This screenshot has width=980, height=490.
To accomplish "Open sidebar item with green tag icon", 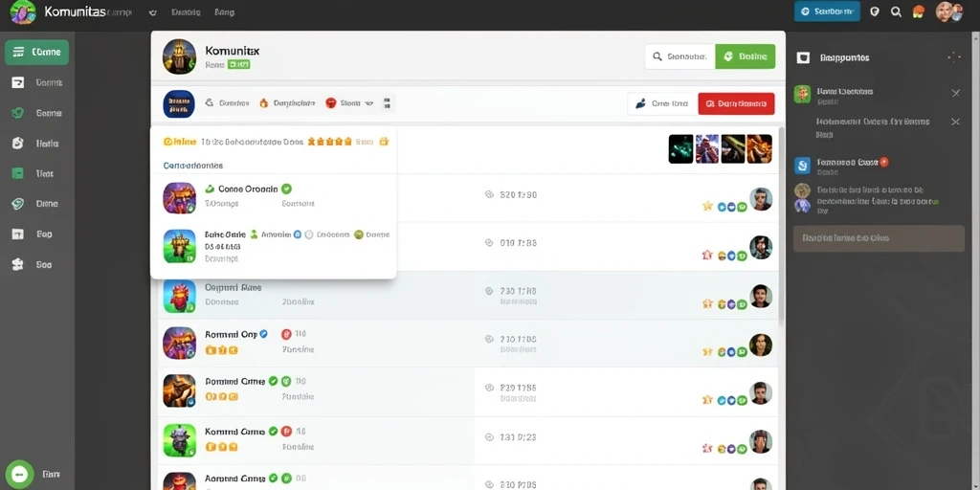I will pyautogui.click(x=36, y=204).
